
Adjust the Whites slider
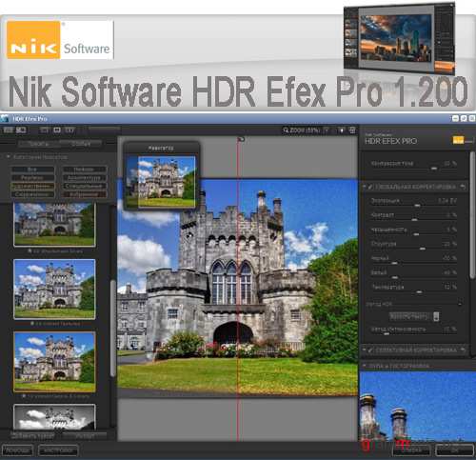pos(395,277)
